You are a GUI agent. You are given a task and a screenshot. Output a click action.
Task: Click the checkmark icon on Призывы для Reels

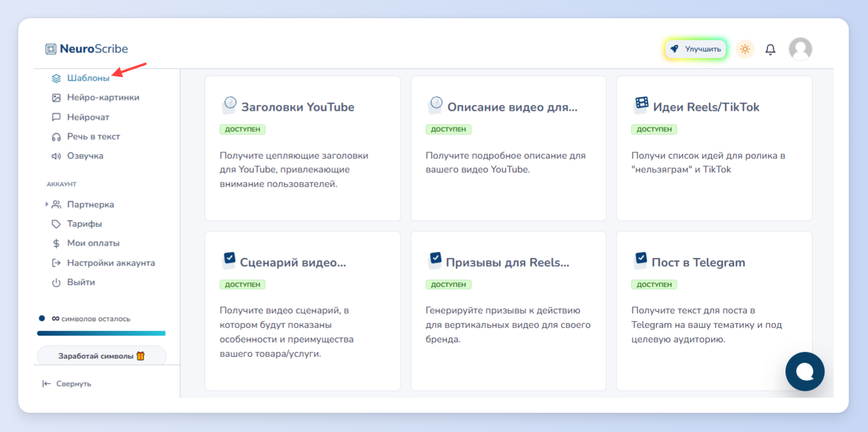435,260
